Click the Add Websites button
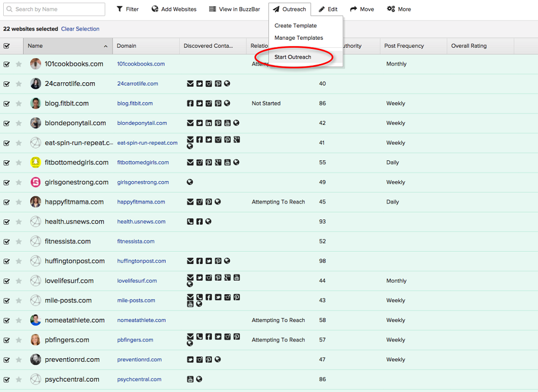The height and width of the screenshot is (392, 538). [x=174, y=9]
